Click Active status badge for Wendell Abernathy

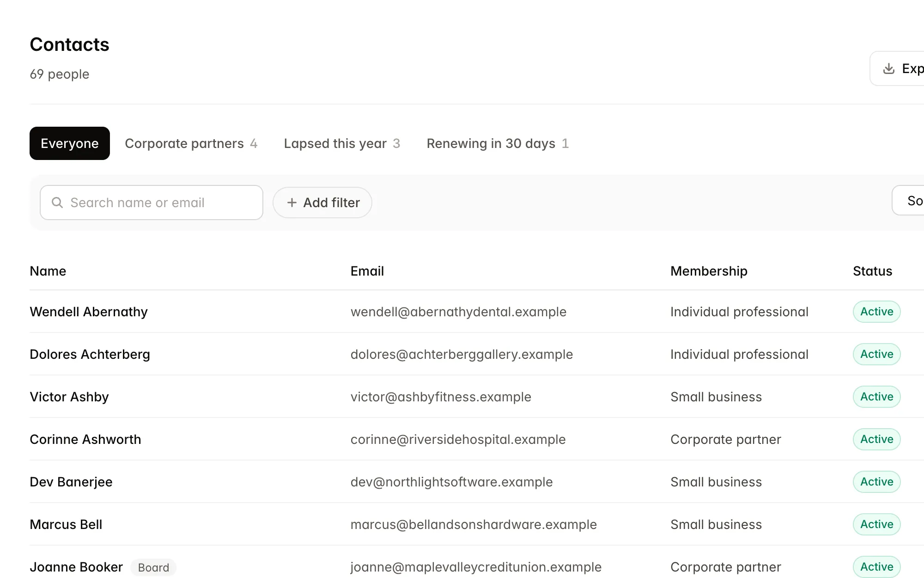876,312
